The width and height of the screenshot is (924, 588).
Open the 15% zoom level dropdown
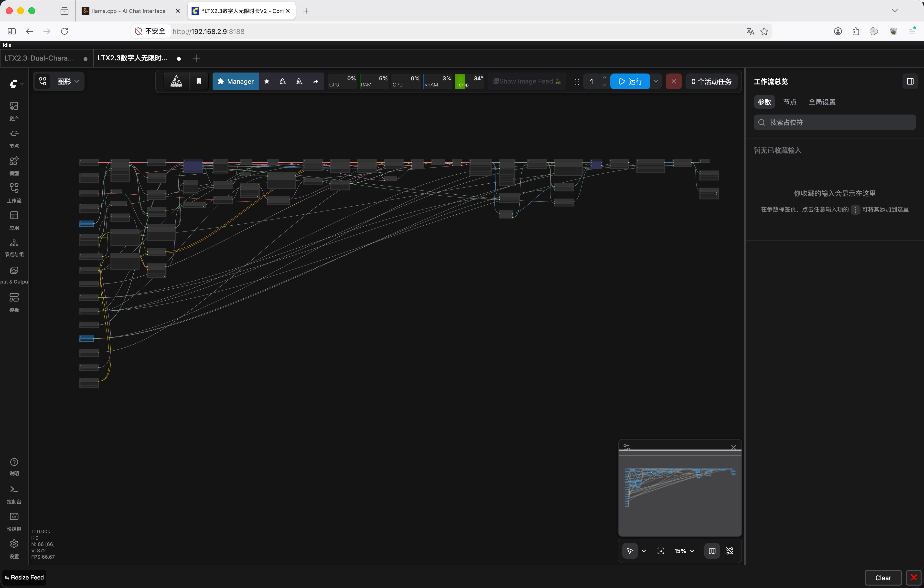point(684,551)
